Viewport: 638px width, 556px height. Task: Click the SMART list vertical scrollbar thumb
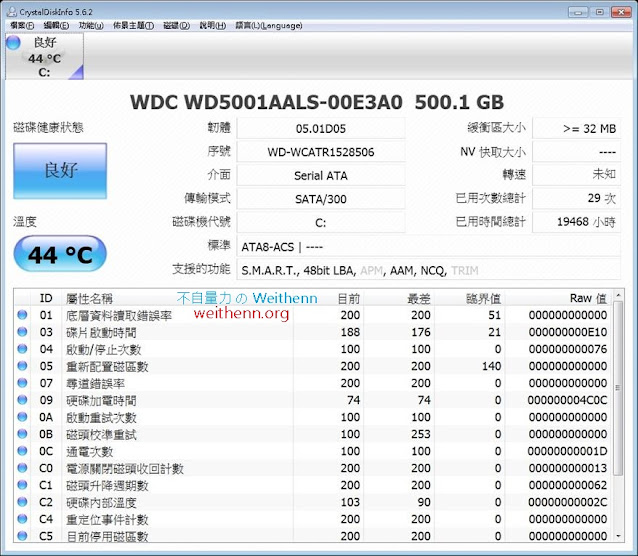point(618,388)
